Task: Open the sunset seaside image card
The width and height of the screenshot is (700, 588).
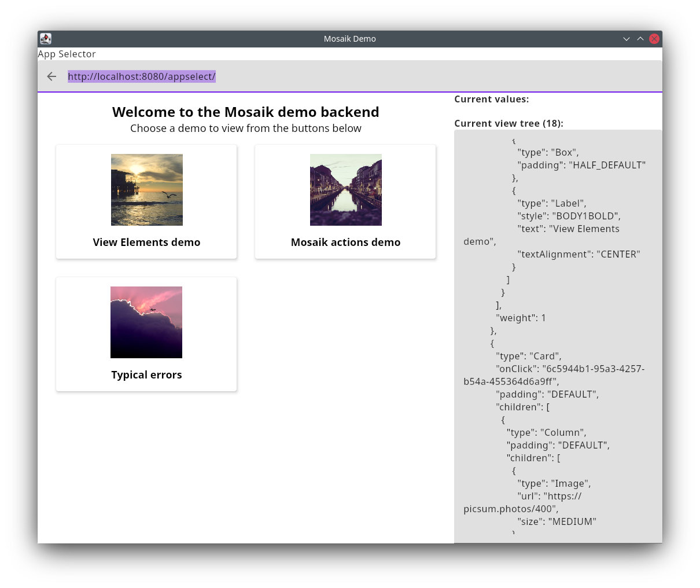Action: click(147, 190)
